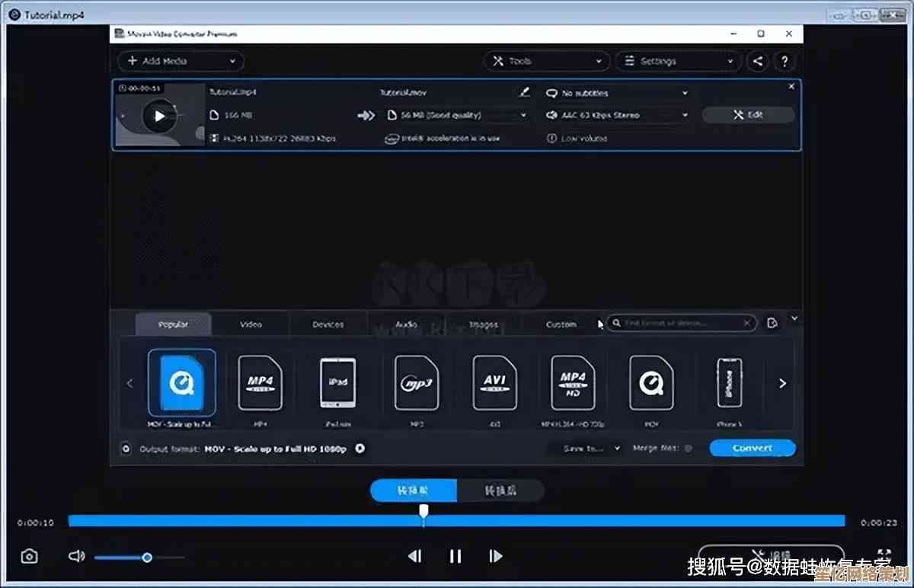Click the pencil icon to rename output file
This screenshot has width=914, height=588.
pyautogui.click(x=524, y=92)
